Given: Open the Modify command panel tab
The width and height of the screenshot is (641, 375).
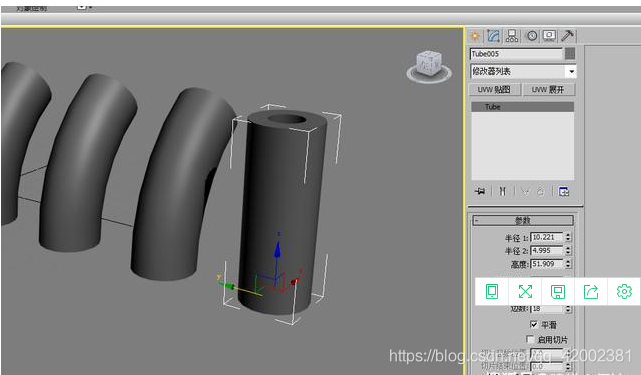Looking at the screenshot, I should coord(493,36).
